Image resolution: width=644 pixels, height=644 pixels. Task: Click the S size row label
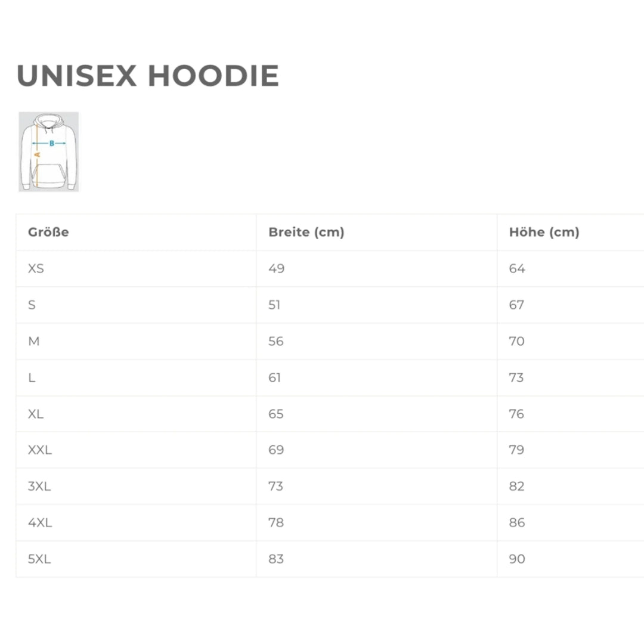[x=32, y=305]
